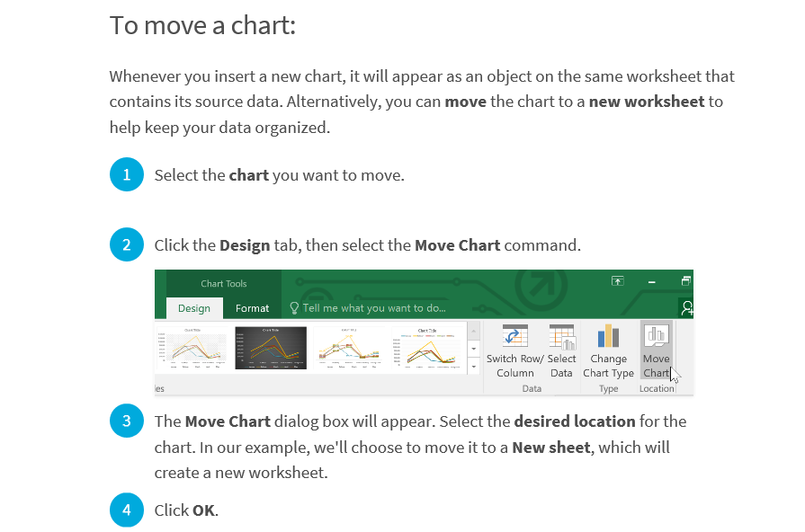Click the lightbulb Tell me icon
The image size is (805, 532).
[x=294, y=308]
